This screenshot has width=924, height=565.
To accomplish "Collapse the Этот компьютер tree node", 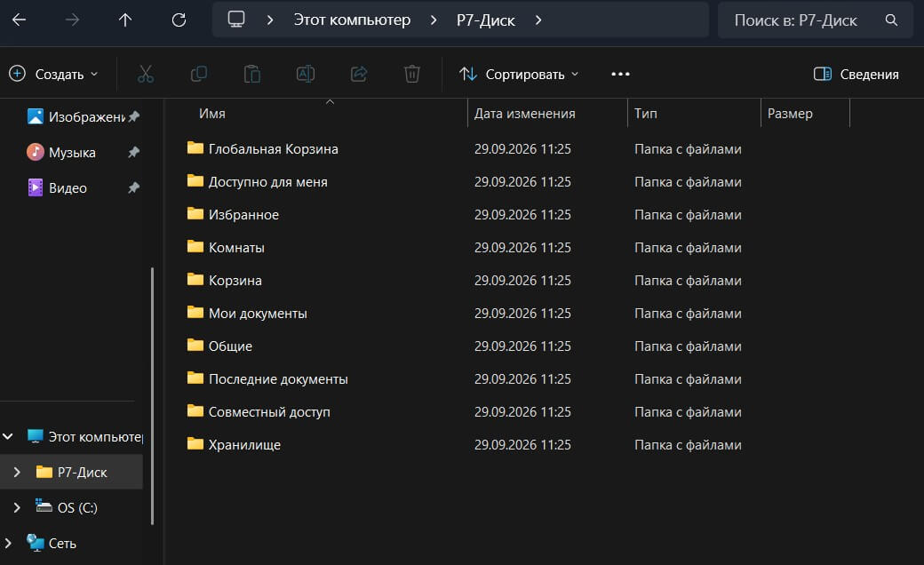I will [8, 436].
